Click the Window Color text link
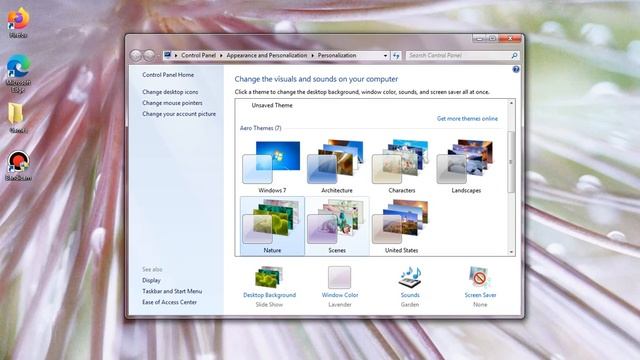 340,295
